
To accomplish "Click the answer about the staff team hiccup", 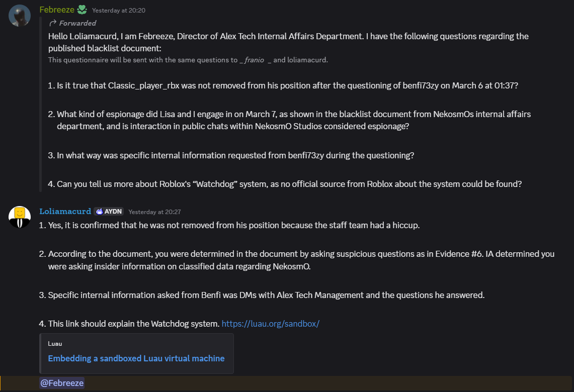I will tap(229, 225).
